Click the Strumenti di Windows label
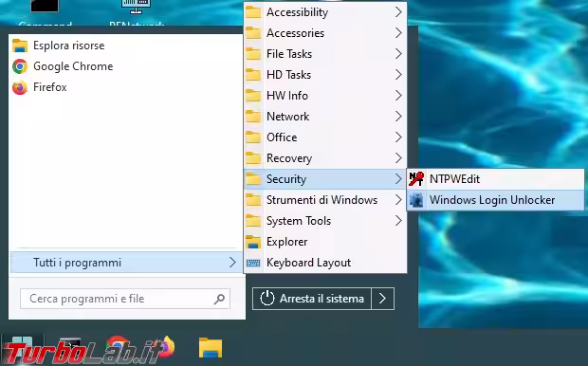The image size is (588, 366). coord(322,200)
